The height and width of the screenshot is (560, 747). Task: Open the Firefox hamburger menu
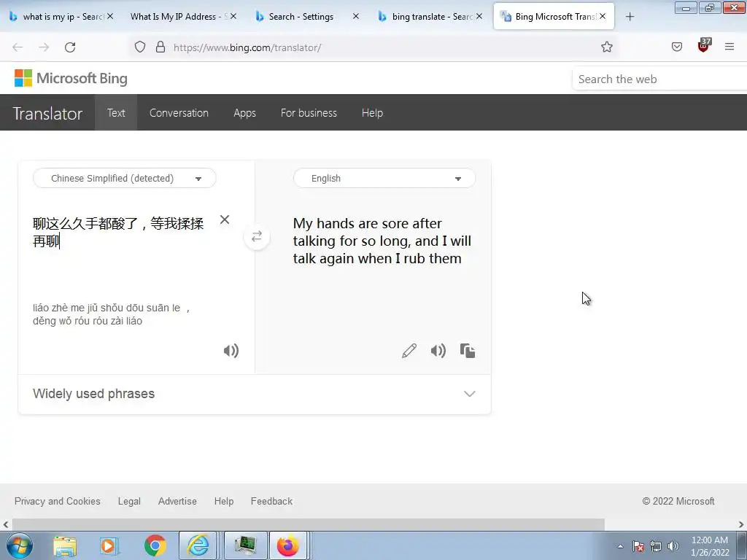pyautogui.click(x=729, y=47)
